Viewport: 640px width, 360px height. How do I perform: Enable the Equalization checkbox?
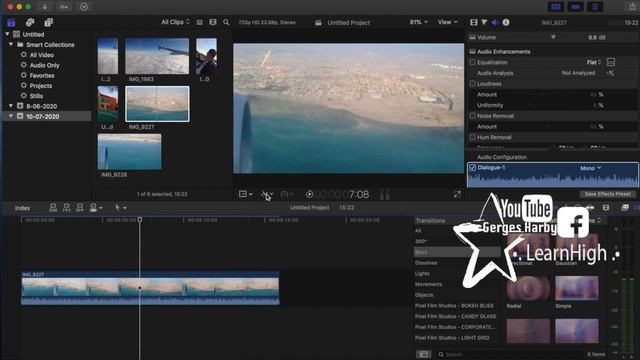click(x=473, y=62)
